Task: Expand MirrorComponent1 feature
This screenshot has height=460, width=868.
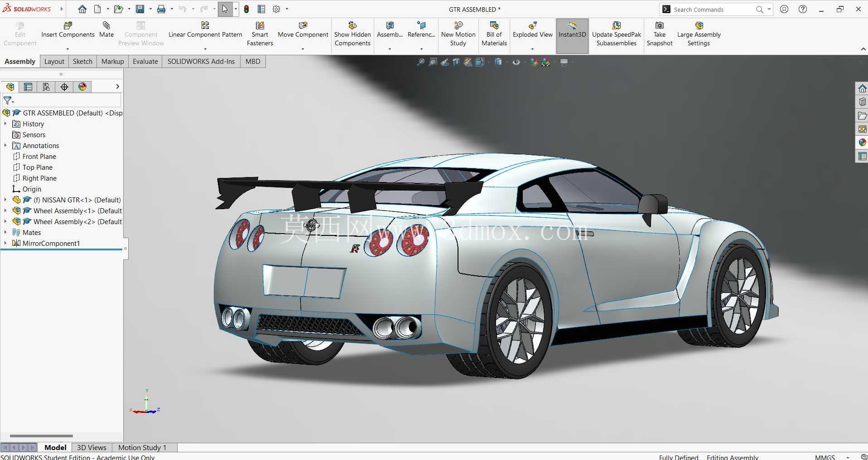Action: click(5, 243)
